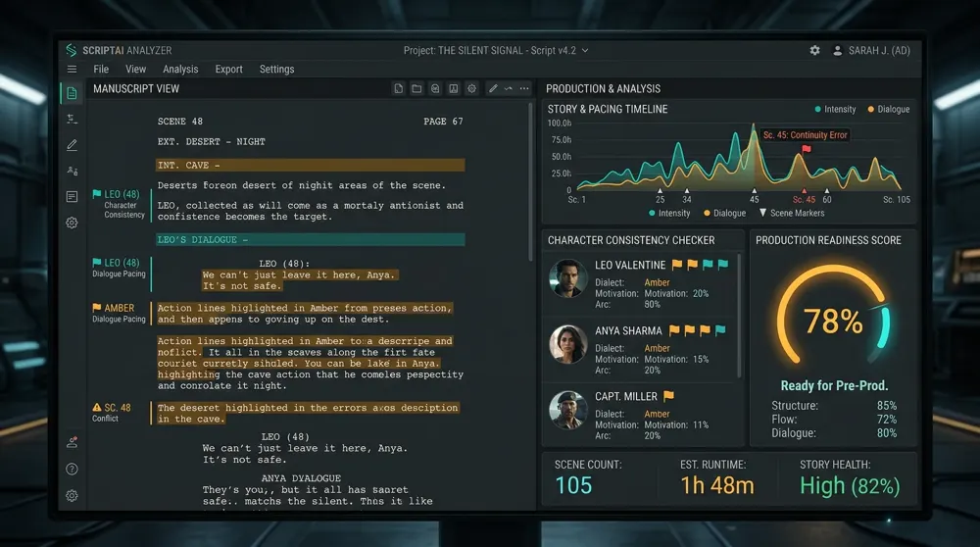The width and height of the screenshot is (980, 547).
Task: Open the user notifications sidebar icon
Action: [72, 443]
